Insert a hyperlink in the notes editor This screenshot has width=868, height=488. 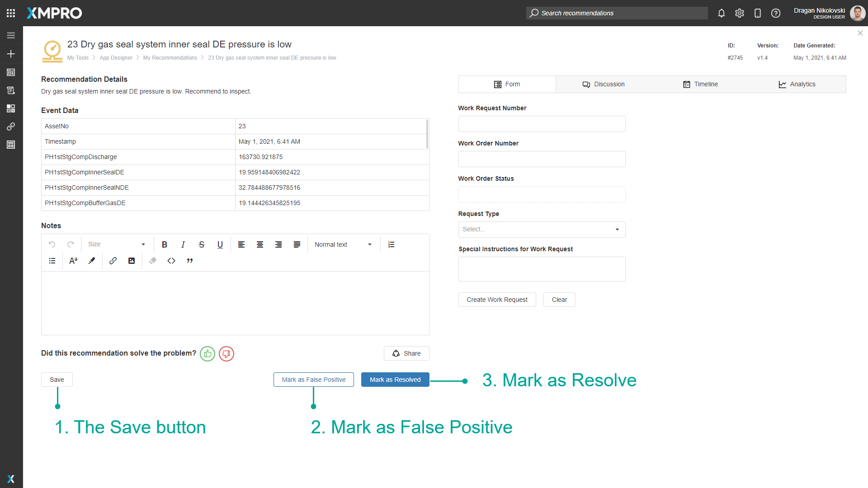coord(113,261)
